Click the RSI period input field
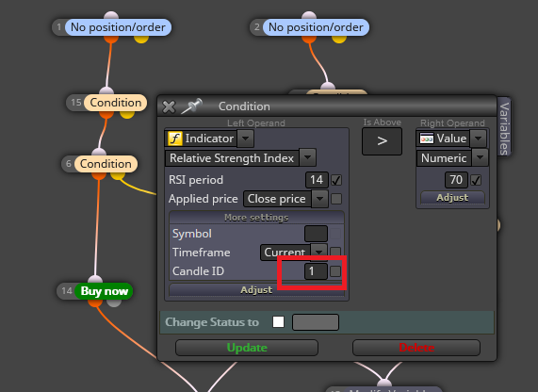Screen dimensions: 538x392 [x=317, y=180]
